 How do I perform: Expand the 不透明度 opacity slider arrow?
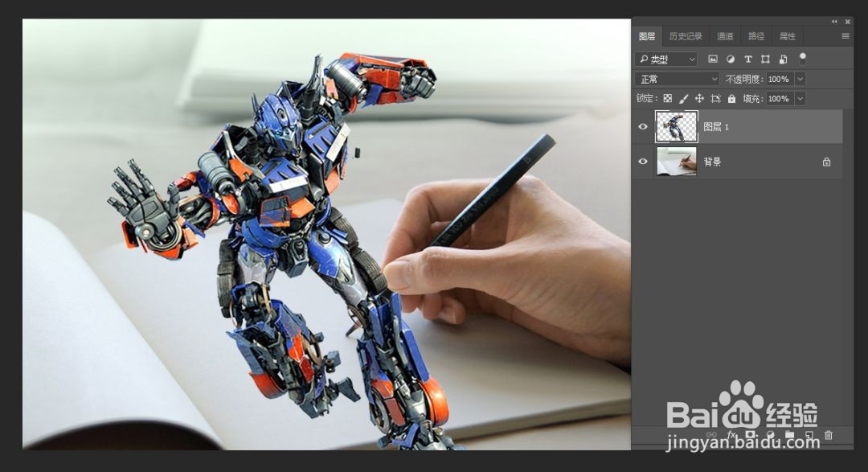tap(800, 80)
